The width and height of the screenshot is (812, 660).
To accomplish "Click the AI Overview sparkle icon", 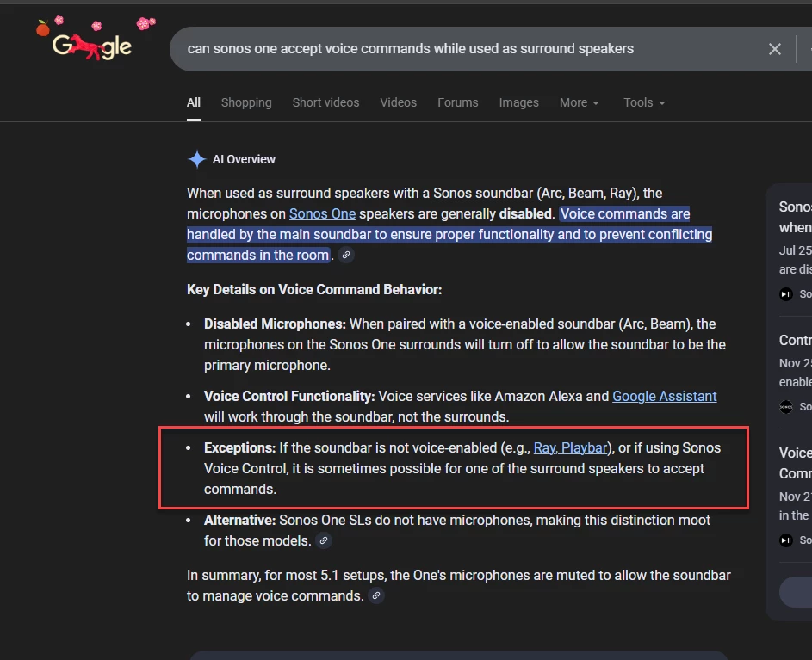I will [x=197, y=159].
